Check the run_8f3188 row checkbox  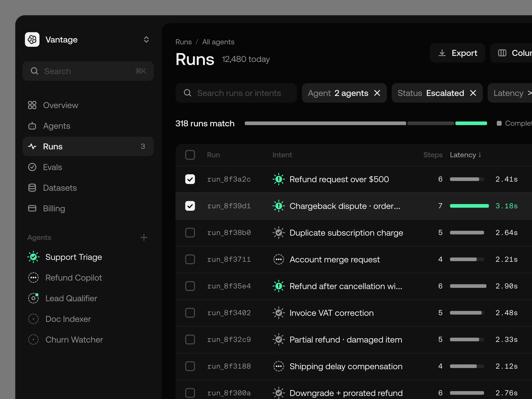pyautogui.click(x=190, y=366)
